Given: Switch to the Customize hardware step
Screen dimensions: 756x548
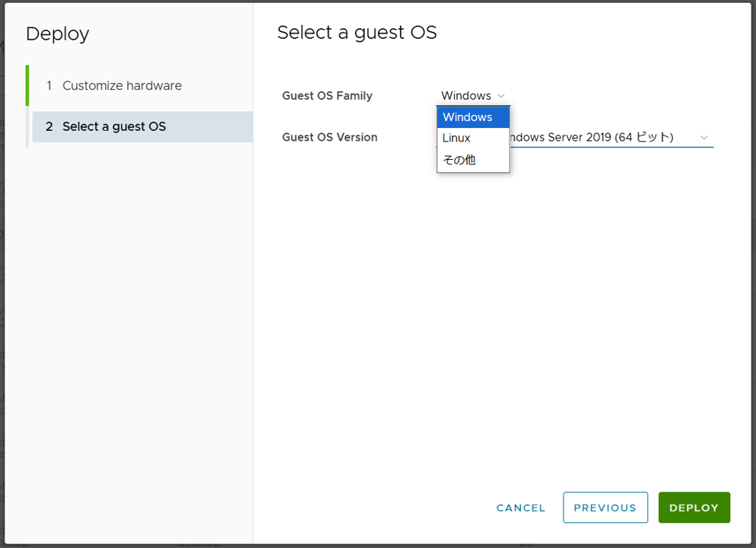Looking at the screenshot, I should pyautogui.click(x=122, y=86).
